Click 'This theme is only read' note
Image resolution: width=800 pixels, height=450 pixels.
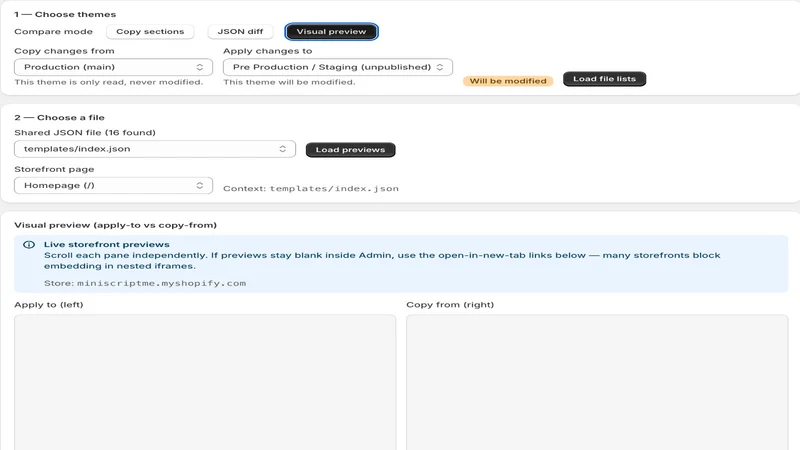pos(109,82)
